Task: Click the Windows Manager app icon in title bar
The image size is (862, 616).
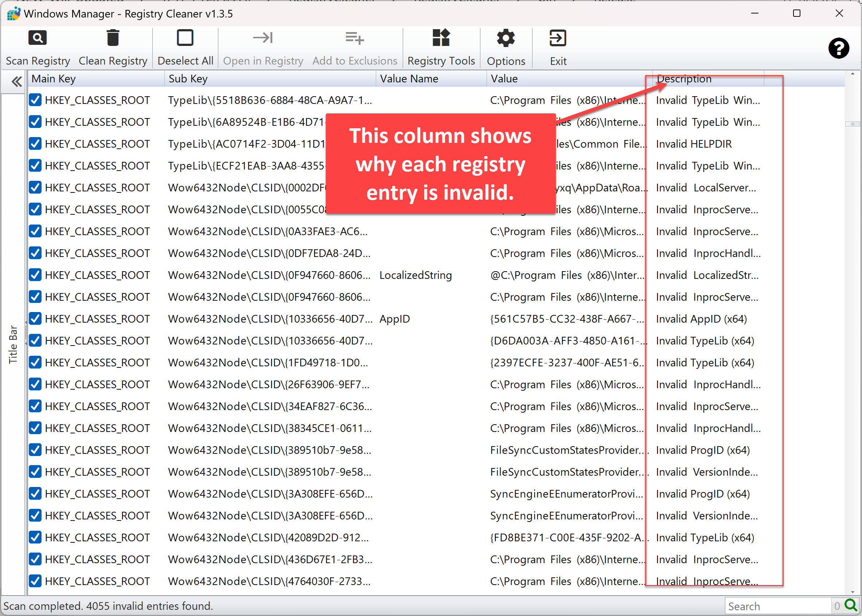Action: point(13,13)
